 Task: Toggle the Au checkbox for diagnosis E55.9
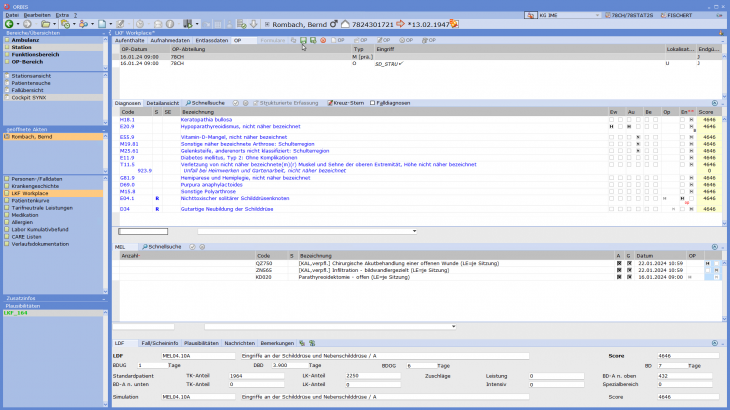coord(631,136)
